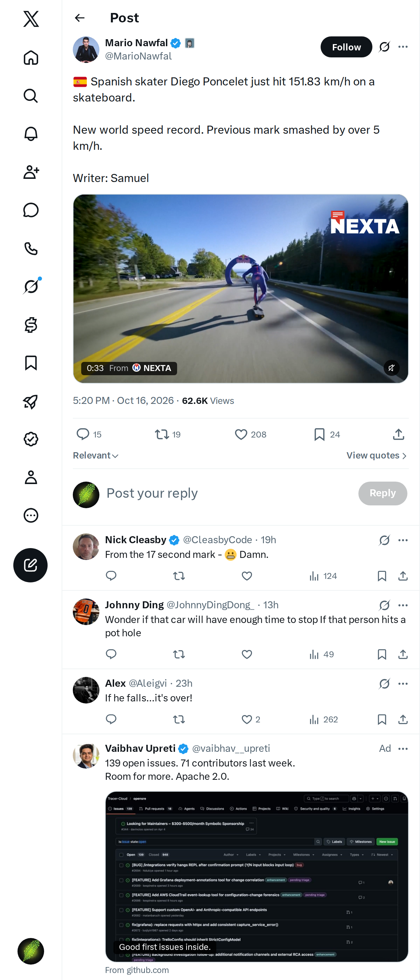
Task: Open more options on Nick Cleasby's reply
Action: click(x=403, y=540)
